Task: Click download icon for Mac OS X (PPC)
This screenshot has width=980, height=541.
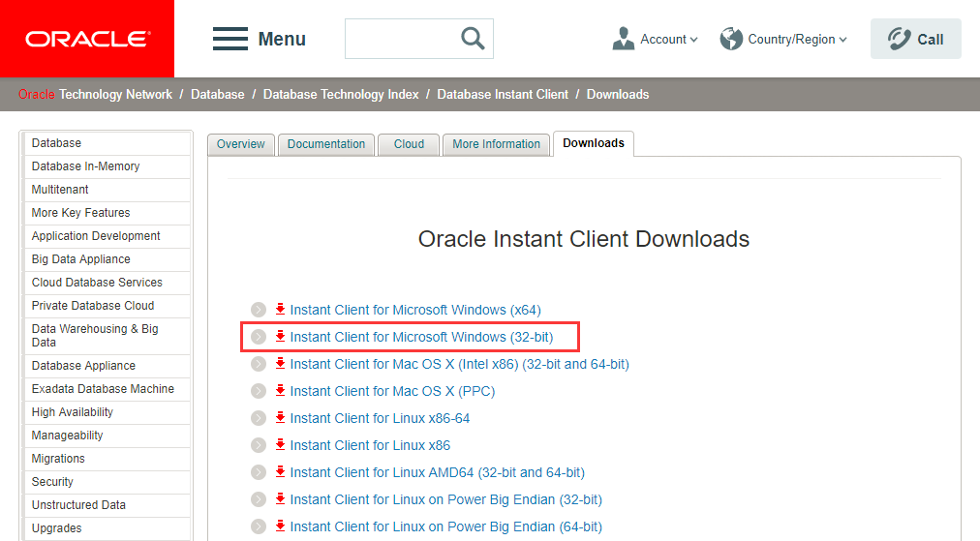Action: click(280, 390)
